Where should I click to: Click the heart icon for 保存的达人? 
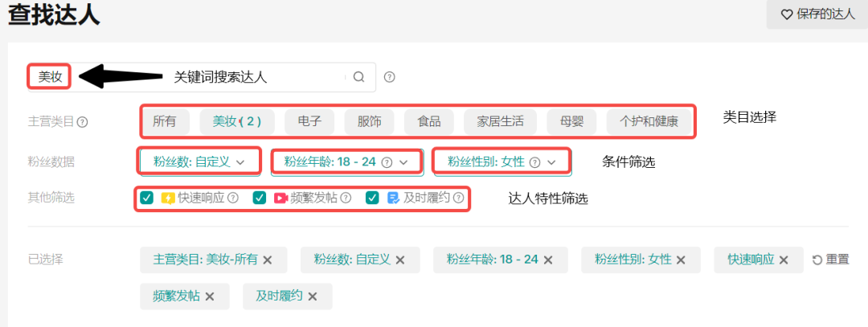coord(787,14)
